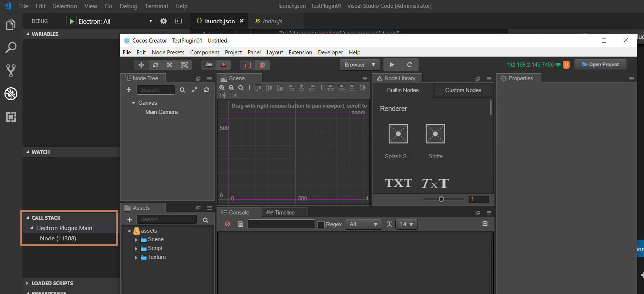Select the Rotate transform tool
The width and height of the screenshot is (644, 294).
click(x=155, y=65)
